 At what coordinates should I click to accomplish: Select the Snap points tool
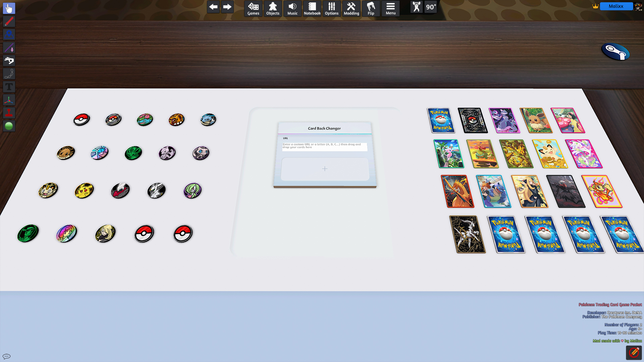(9, 113)
